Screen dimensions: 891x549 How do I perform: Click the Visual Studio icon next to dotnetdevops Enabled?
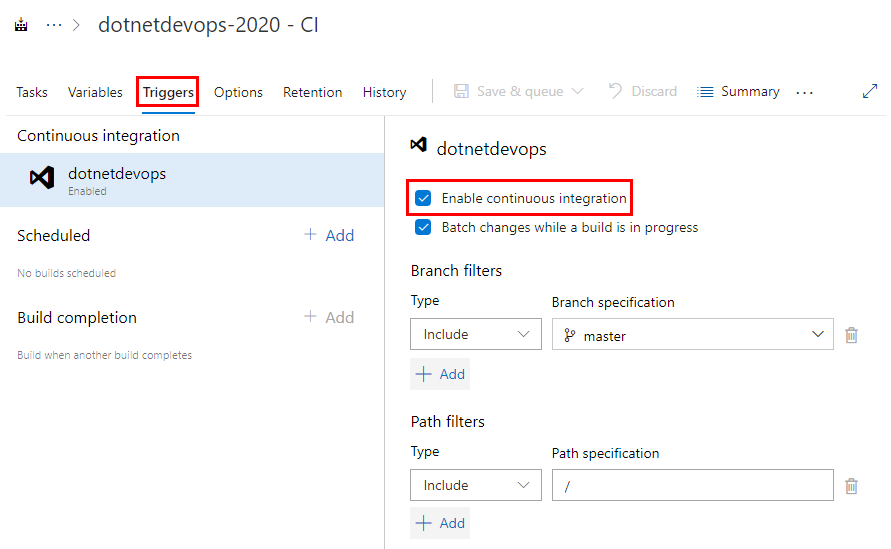(x=42, y=178)
